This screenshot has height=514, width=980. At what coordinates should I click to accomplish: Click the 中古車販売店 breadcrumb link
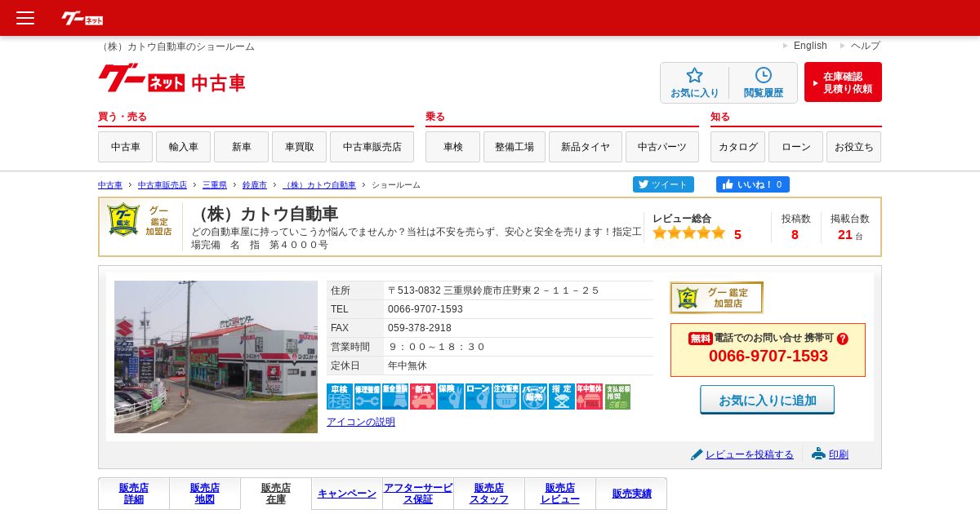(163, 185)
